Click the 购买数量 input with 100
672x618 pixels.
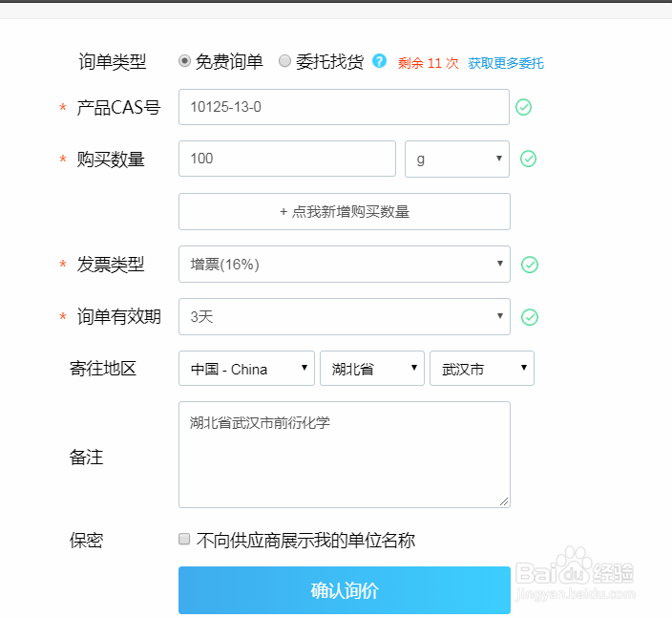287,159
